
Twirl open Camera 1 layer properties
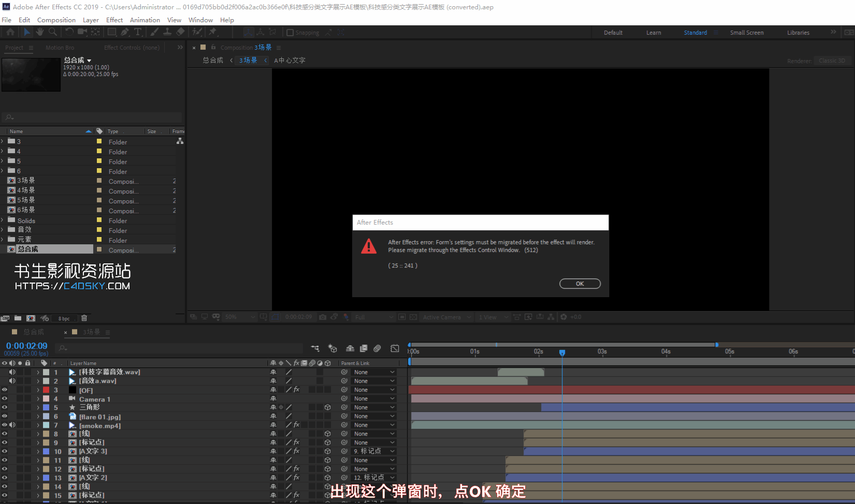tap(38, 399)
